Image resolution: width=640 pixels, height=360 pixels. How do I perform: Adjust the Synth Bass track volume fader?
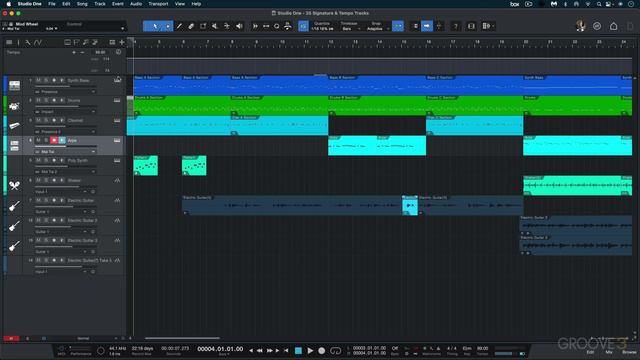[65, 86]
